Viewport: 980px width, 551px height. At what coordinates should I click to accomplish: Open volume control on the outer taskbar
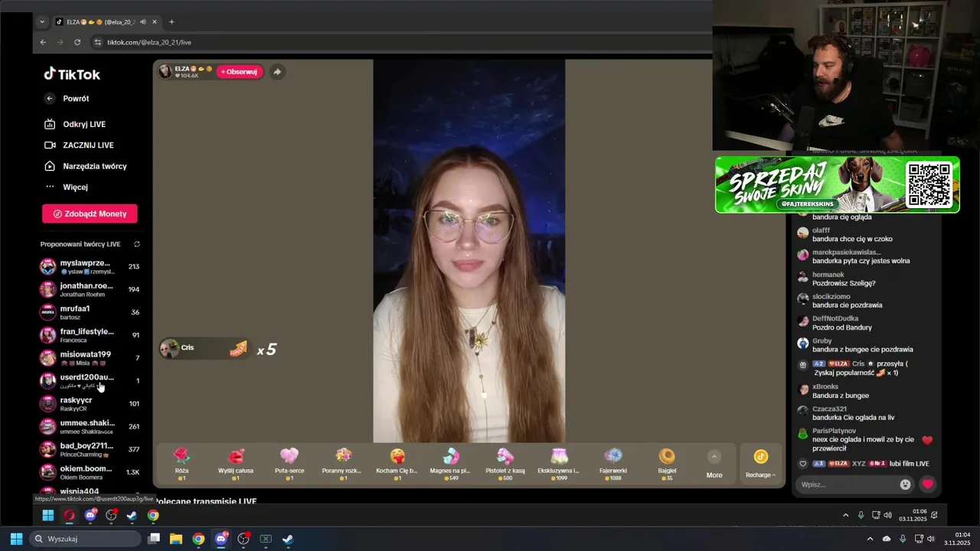click(x=930, y=539)
